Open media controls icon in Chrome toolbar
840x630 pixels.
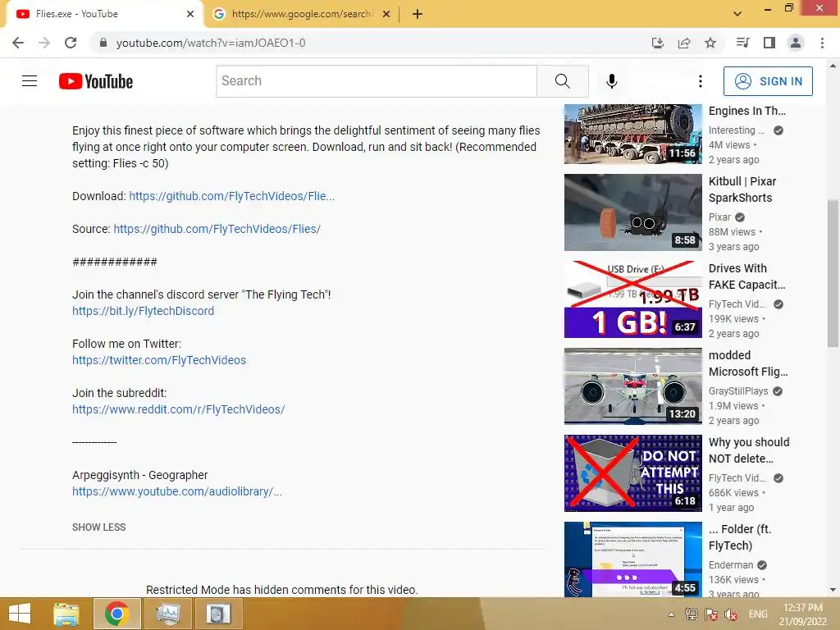click(x=742, y=43)
